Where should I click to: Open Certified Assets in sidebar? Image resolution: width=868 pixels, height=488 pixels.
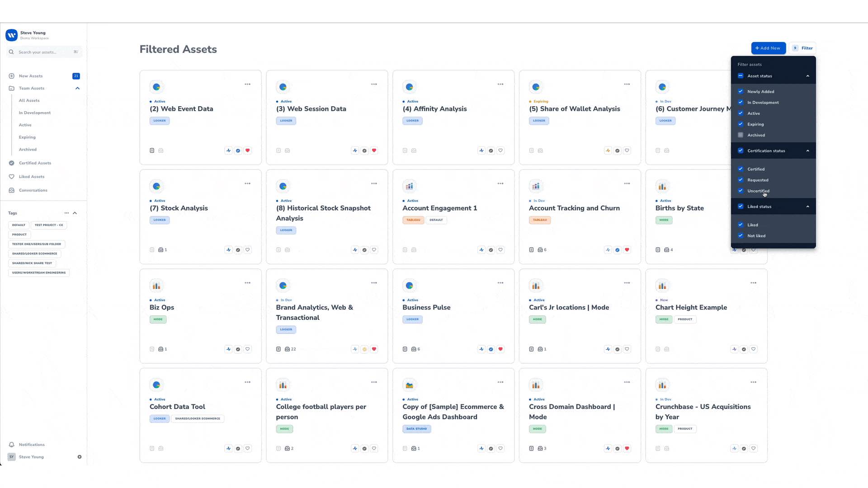pyautogui.click(x=35, y=163)
